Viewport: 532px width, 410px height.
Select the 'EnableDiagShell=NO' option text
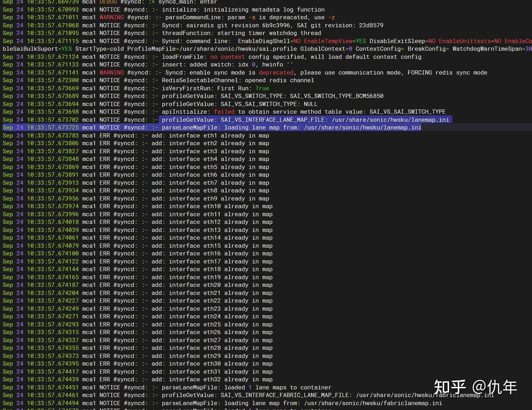[269, 41]
